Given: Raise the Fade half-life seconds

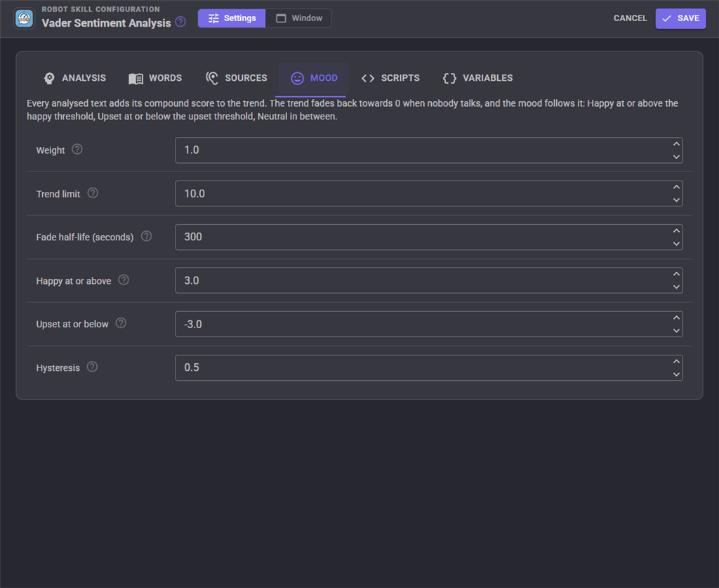Looking at the screenshot, I should pyautogui.click(x=676, y=230).
